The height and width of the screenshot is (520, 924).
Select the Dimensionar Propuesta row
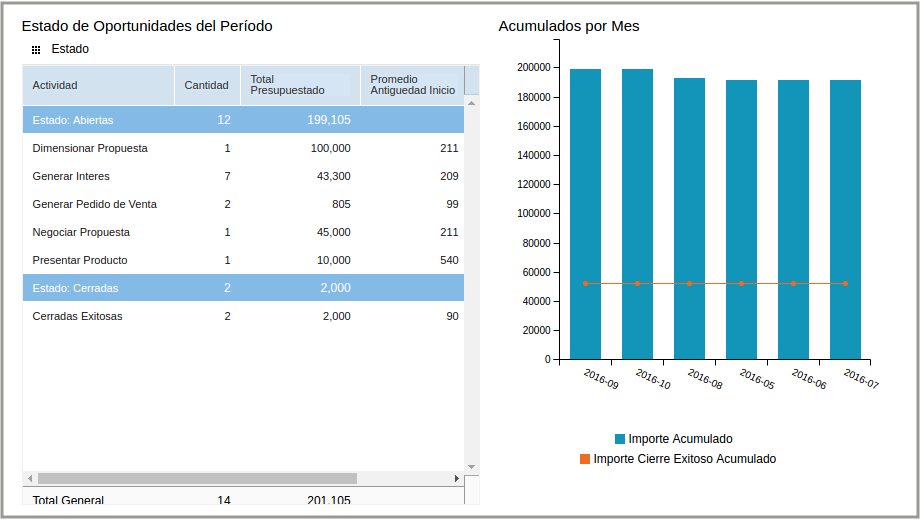[x=90, y=148]
